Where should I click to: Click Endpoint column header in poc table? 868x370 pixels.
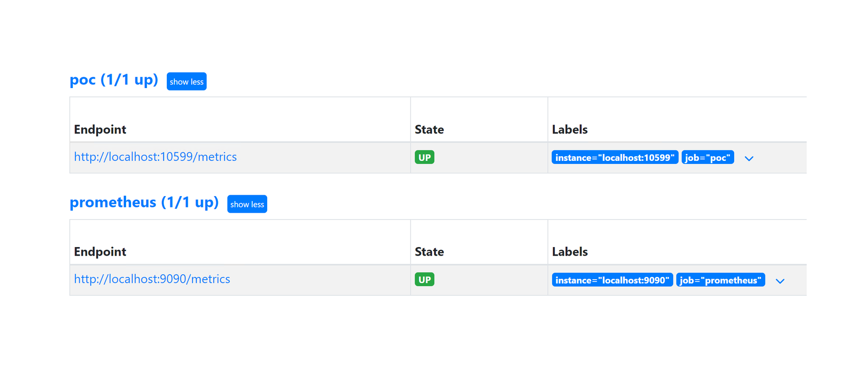pos(100,130)
